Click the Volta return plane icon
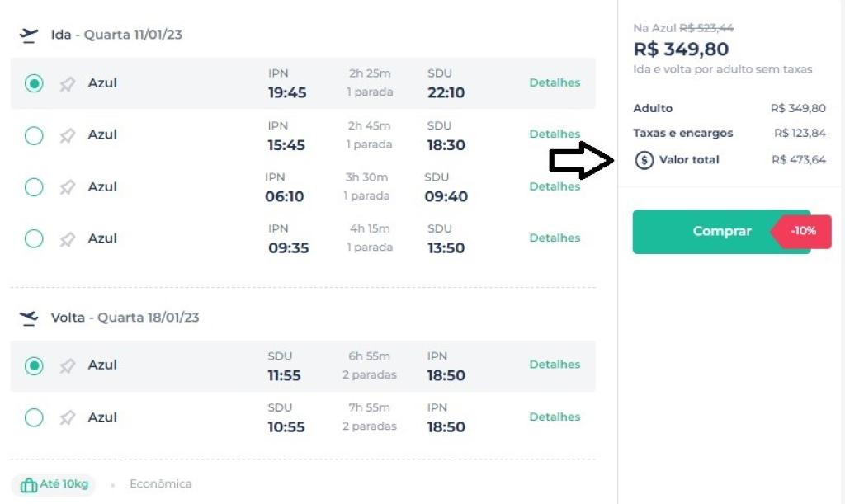 pos(30,318)
